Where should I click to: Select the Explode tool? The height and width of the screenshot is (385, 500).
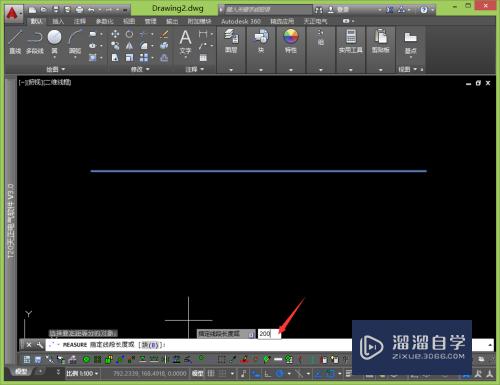click(x=164, y=46)
